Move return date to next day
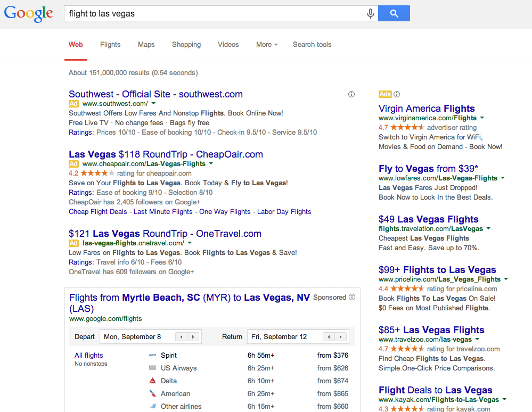 (340, 337)
